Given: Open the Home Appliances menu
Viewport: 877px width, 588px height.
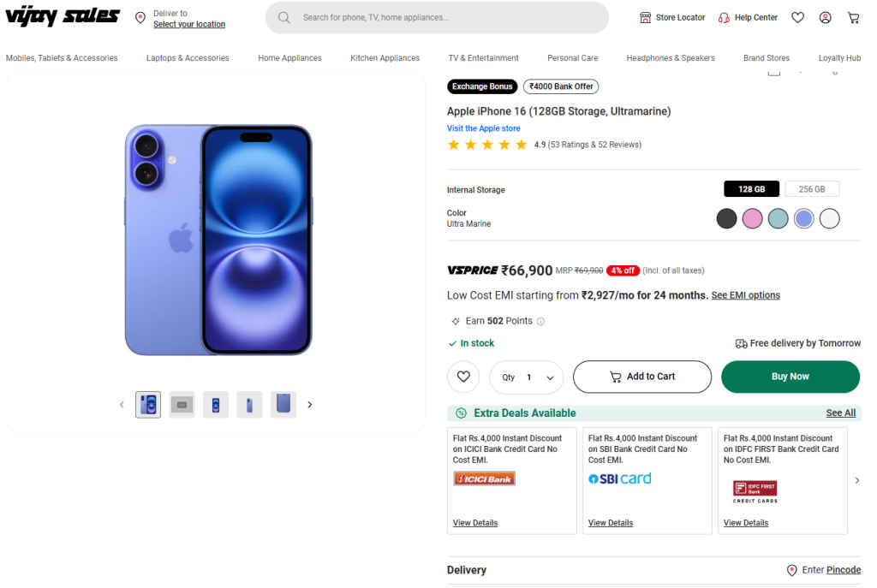Looking at the screenshot, I should click(289, 58).
